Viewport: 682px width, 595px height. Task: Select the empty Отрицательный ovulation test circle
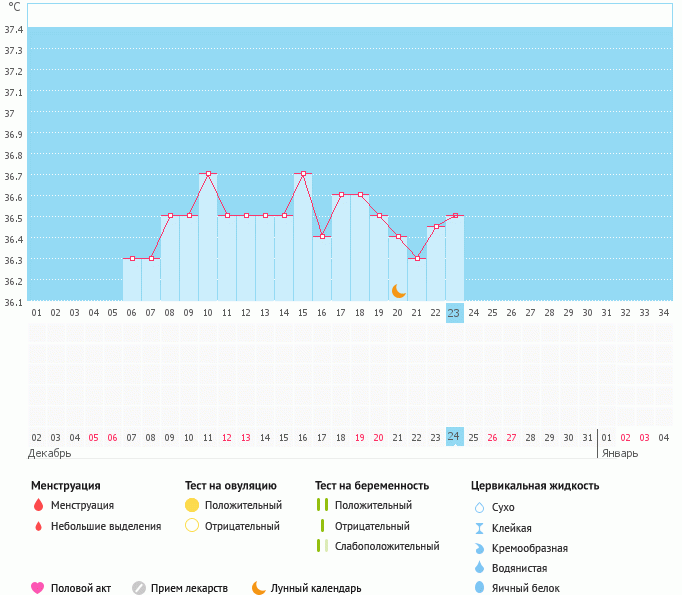coord(192,526)
